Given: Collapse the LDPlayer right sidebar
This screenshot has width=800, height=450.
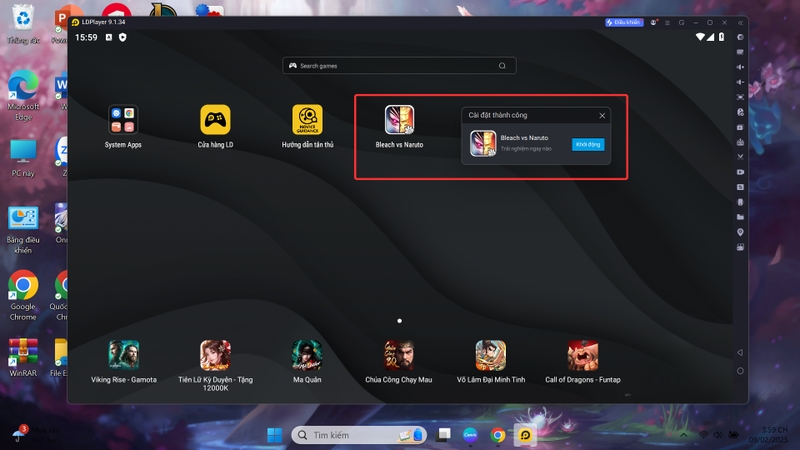Looking at the screenshot, I should click(740, 22).
